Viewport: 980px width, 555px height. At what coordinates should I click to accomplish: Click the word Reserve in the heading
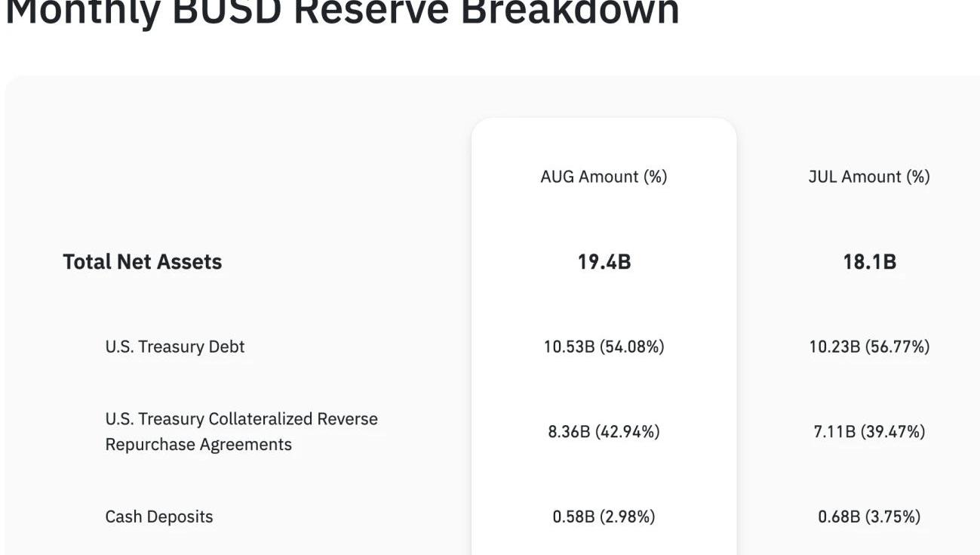tap(372, 11)
